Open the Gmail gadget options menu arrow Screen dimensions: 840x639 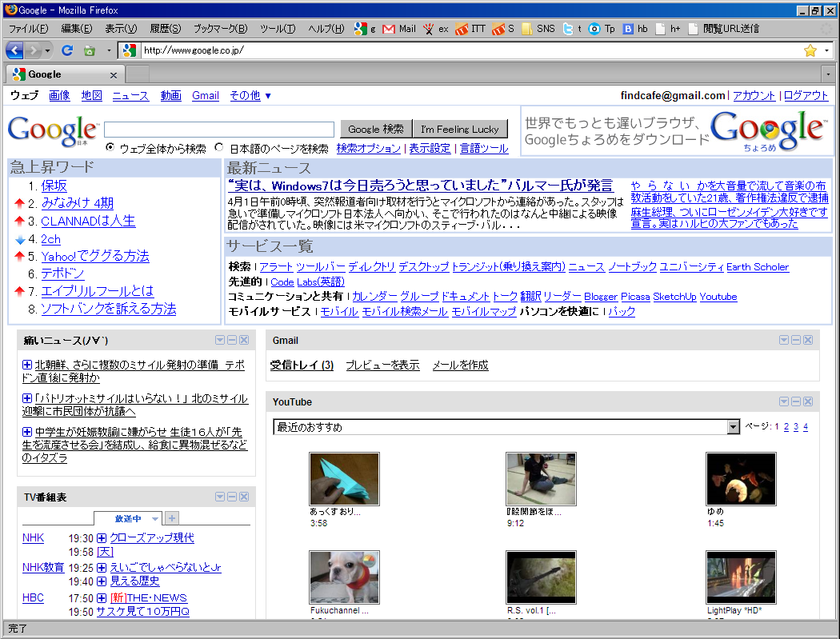click(x=784, y=340)
